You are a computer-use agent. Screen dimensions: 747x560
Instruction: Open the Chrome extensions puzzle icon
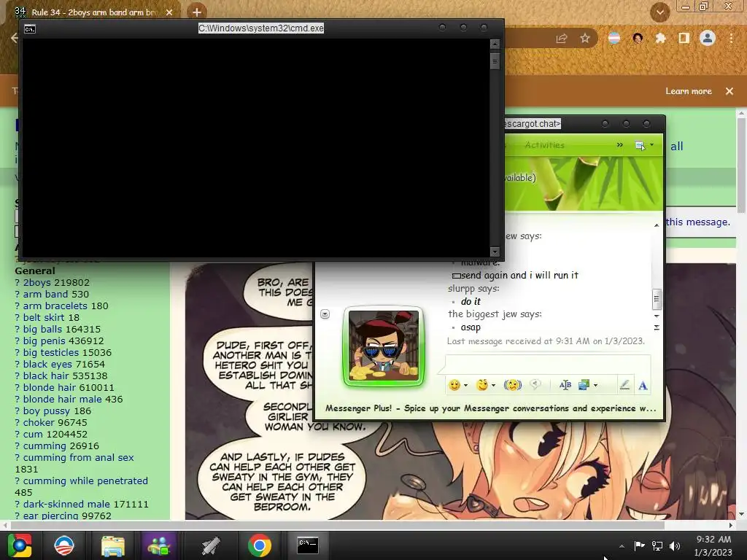coord(660,39)
